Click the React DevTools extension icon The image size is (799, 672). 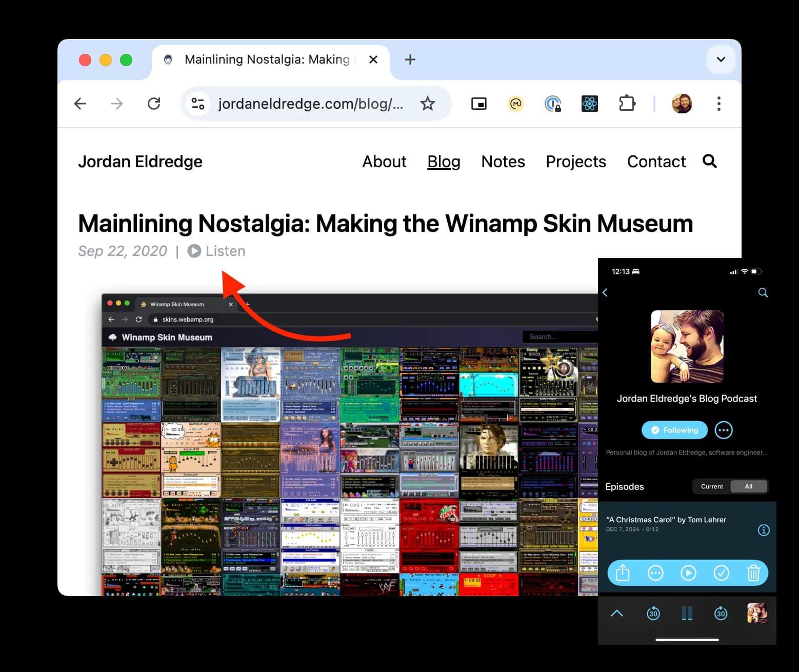(x=589, y=104)
